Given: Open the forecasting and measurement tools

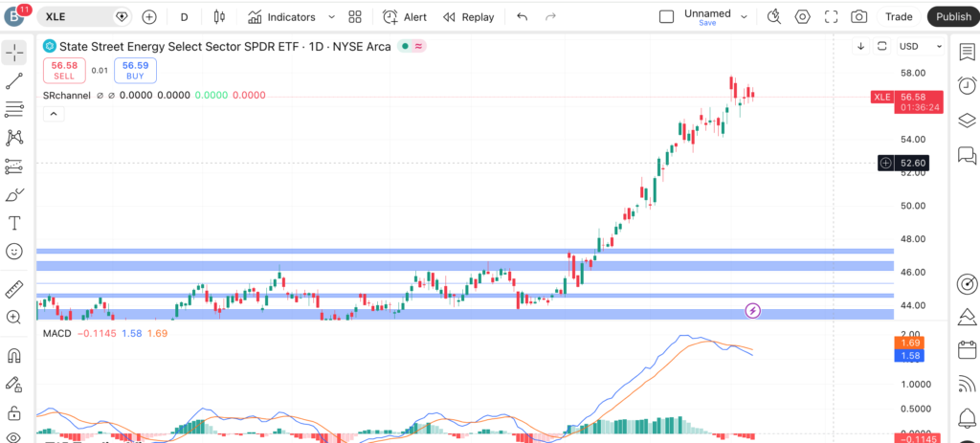Looking at the screenshot, I should pos(13,166).
